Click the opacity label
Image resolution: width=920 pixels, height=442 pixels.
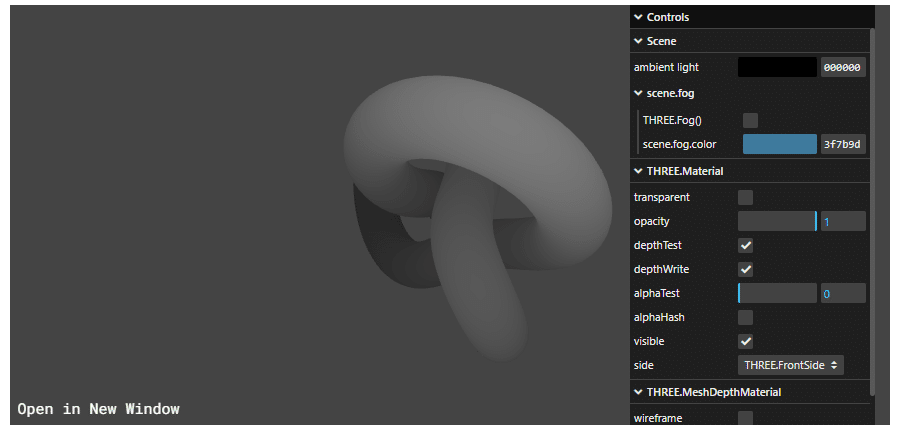pos(651,221)
